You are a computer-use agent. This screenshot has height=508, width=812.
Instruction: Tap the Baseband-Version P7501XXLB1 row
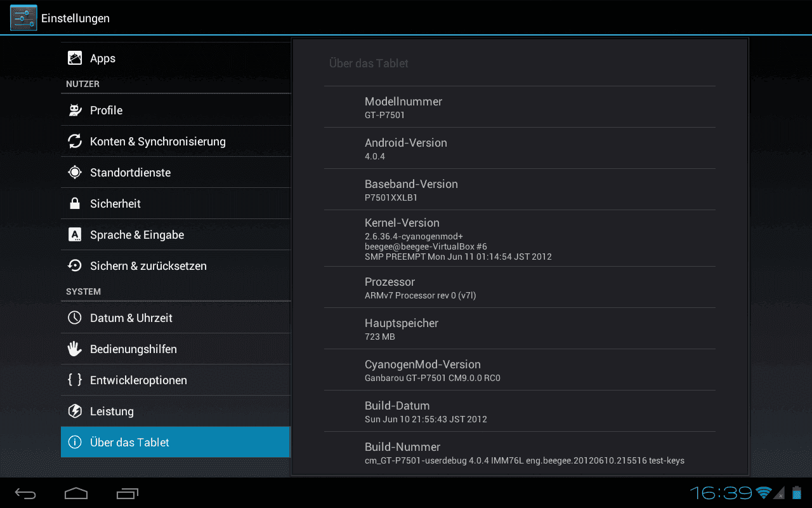520,190
